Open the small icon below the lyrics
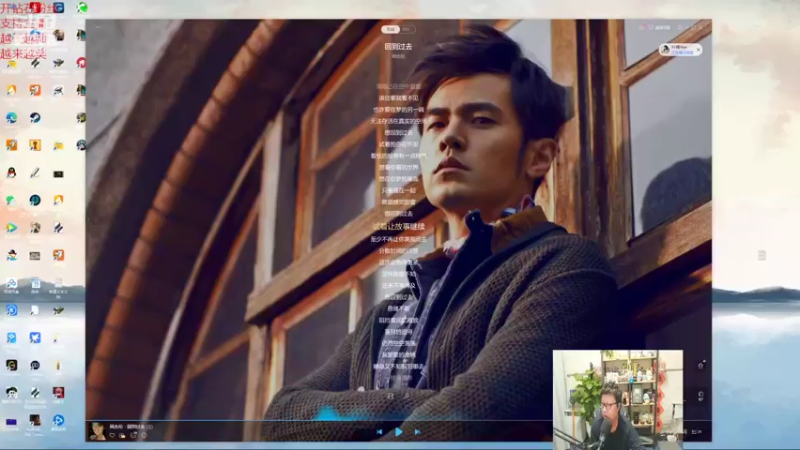The height and width of the screenshot is (450, 800). 390,395
